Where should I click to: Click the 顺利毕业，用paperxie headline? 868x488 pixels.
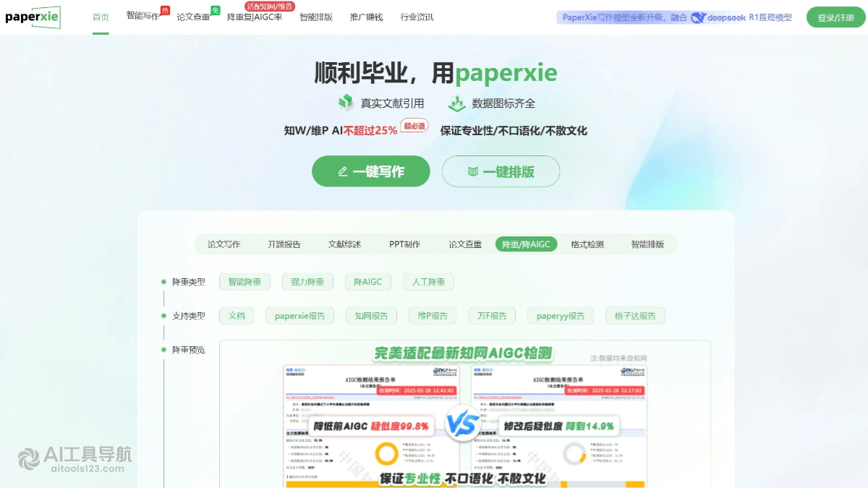coord(435,72)
